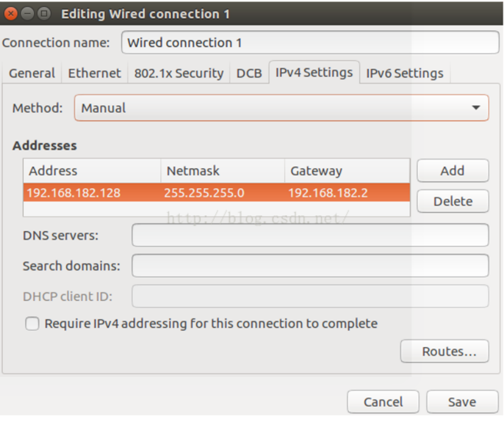Select the DCB tab
The width and height of the screenshot is (504, 430).
tap(249, 73)
